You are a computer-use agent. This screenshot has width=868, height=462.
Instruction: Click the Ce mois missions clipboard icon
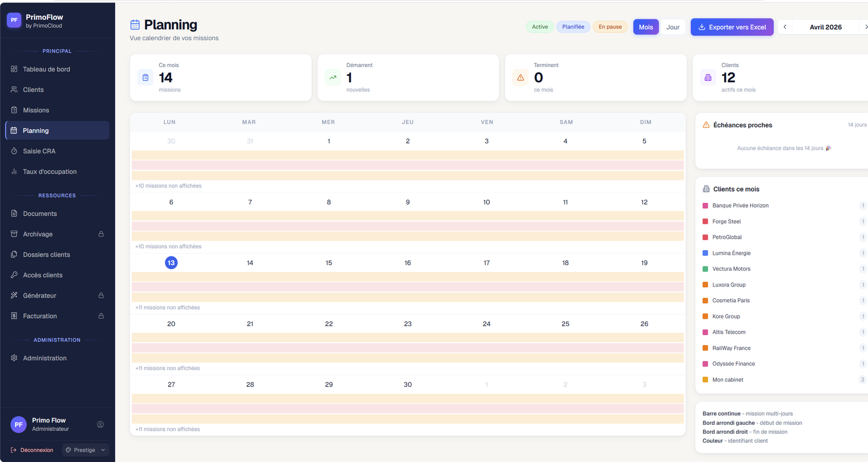tap(145, 77)
